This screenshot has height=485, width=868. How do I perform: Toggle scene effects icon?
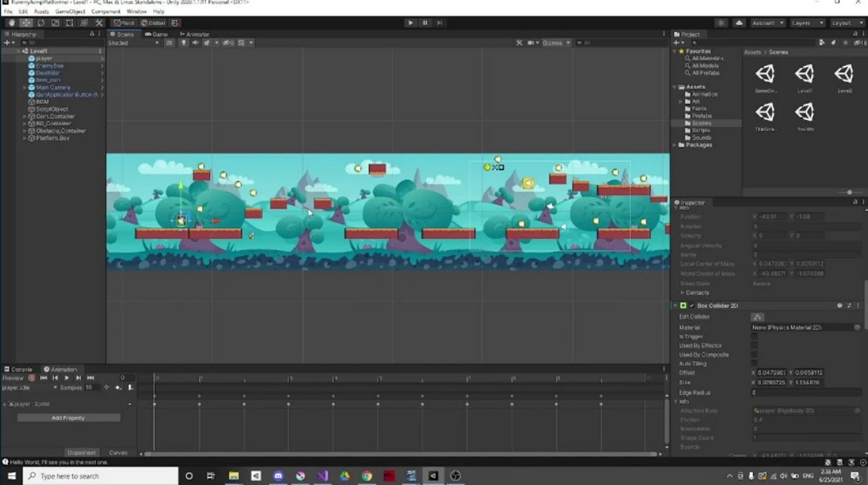click(x=207, y=43)
